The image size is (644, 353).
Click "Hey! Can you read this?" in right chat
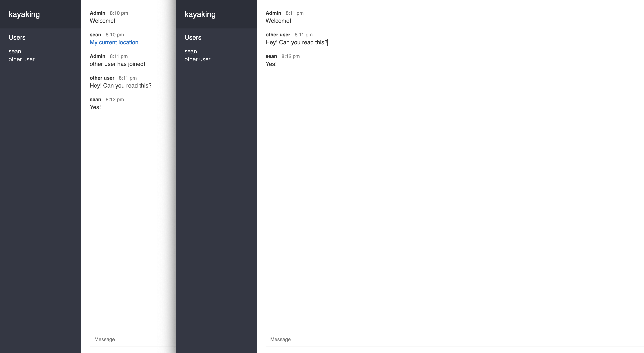point(296,43)
